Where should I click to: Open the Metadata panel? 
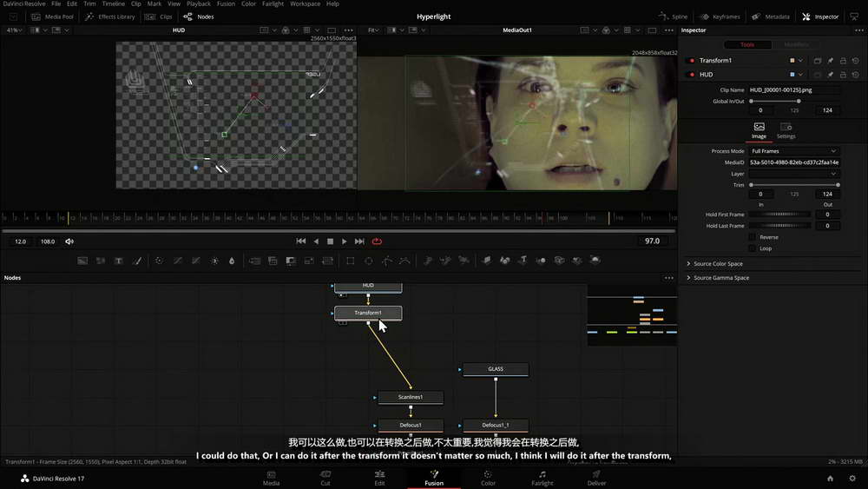pyautogui.click(x=771, y=17)
